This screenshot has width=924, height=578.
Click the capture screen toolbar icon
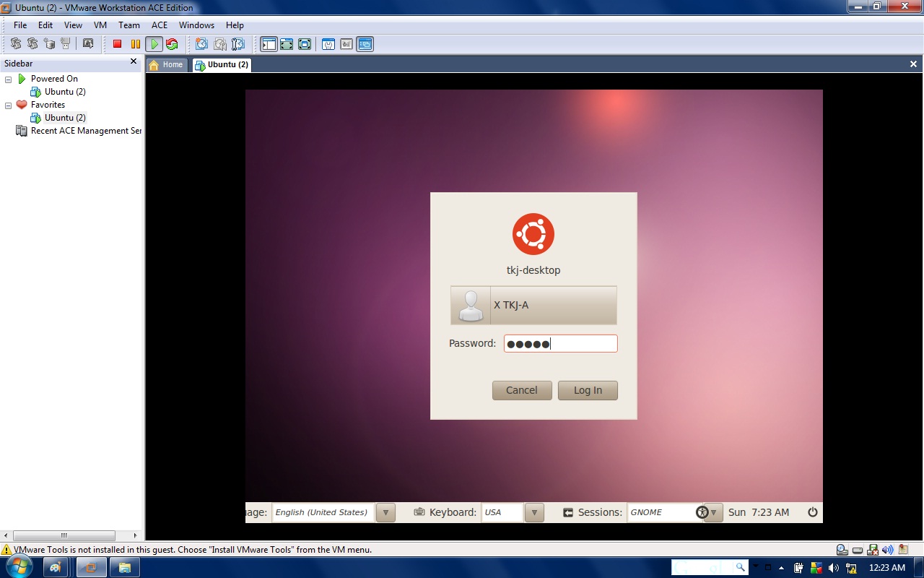tap(88, 44)
